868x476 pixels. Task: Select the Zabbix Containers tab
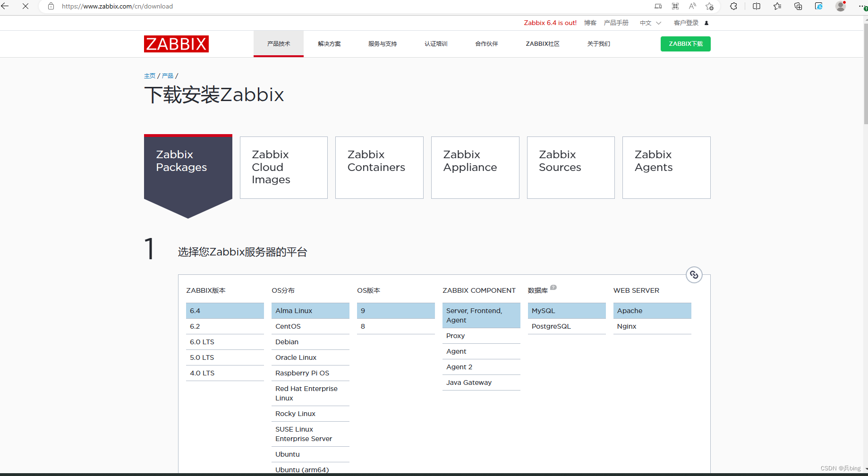(x=379, y=168)
